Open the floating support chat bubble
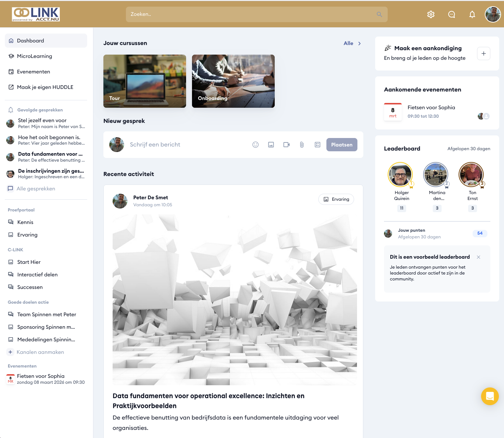This screenshot has width=504, height=438. (490, 396)
